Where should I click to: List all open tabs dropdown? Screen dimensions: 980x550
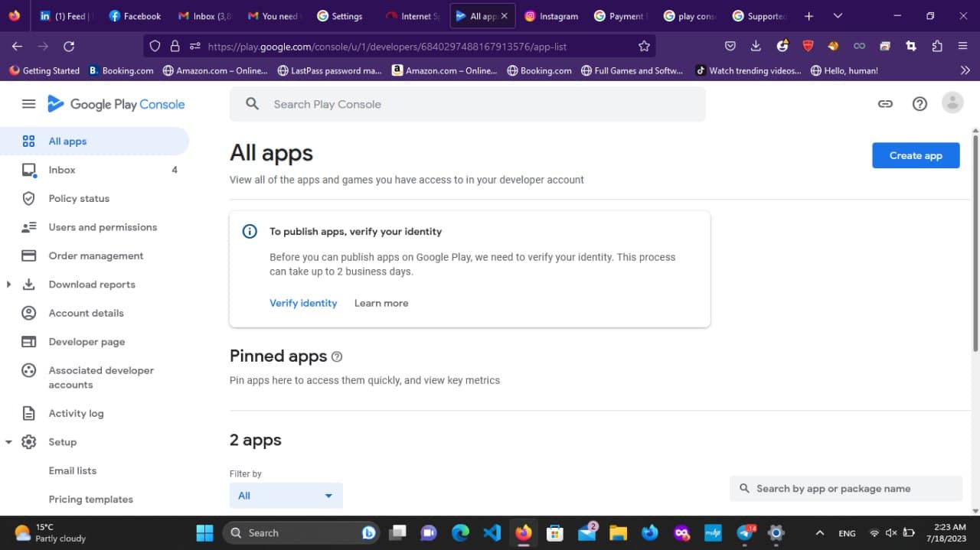(x=838, y=16)
